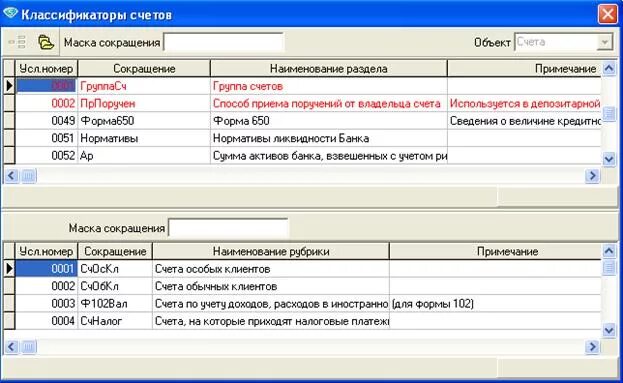623x383 pixels.
Task: Select the Форма650 cell
Action: click(x=144, y=121)
